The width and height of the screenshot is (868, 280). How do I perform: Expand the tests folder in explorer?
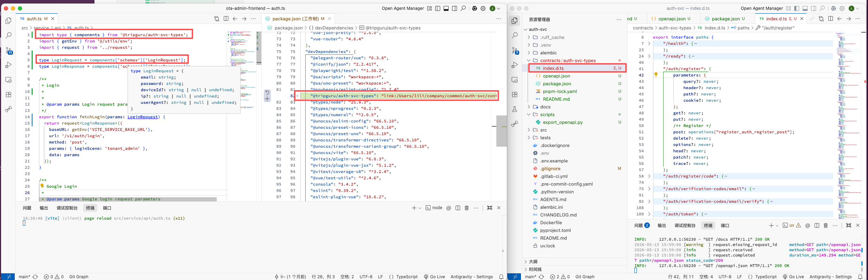click(529, 138)
